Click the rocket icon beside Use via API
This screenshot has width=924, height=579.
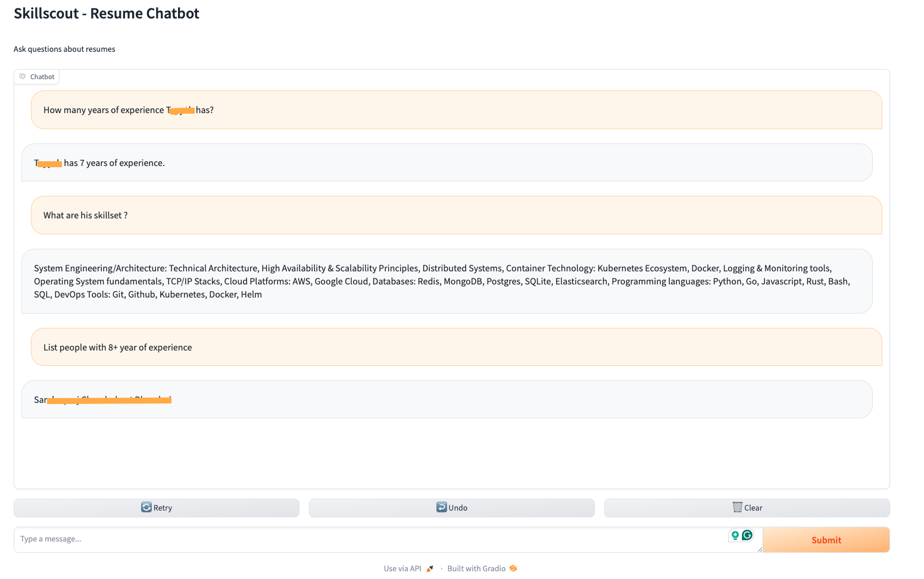[x=430, y=568]
